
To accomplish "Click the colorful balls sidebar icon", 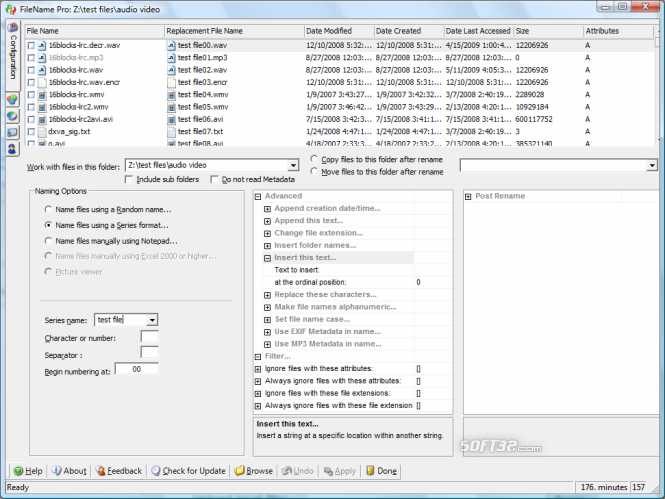I will click(x=12, y=100).
